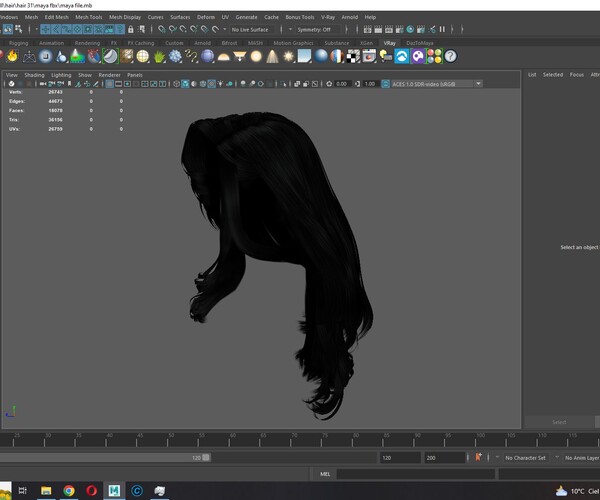Open the viewport Renderer menu
This screenshot has width=600, height=500.
(x=109, y=75)
